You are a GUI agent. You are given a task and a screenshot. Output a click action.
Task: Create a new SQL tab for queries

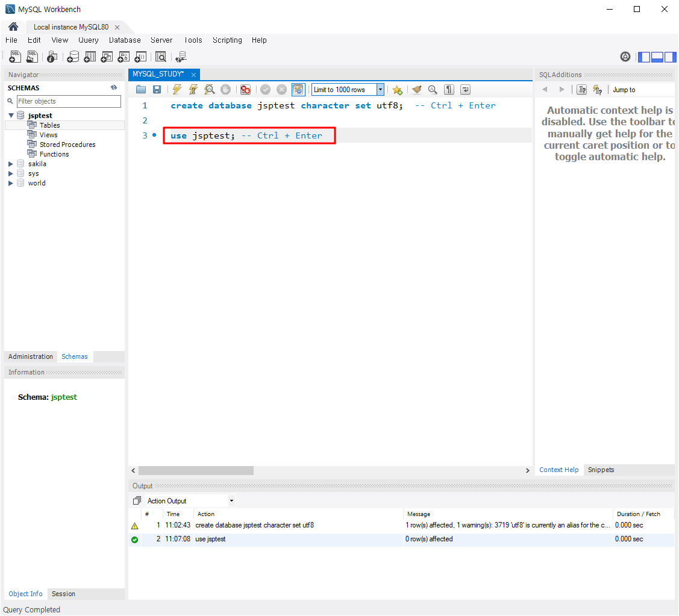[15, 57]
